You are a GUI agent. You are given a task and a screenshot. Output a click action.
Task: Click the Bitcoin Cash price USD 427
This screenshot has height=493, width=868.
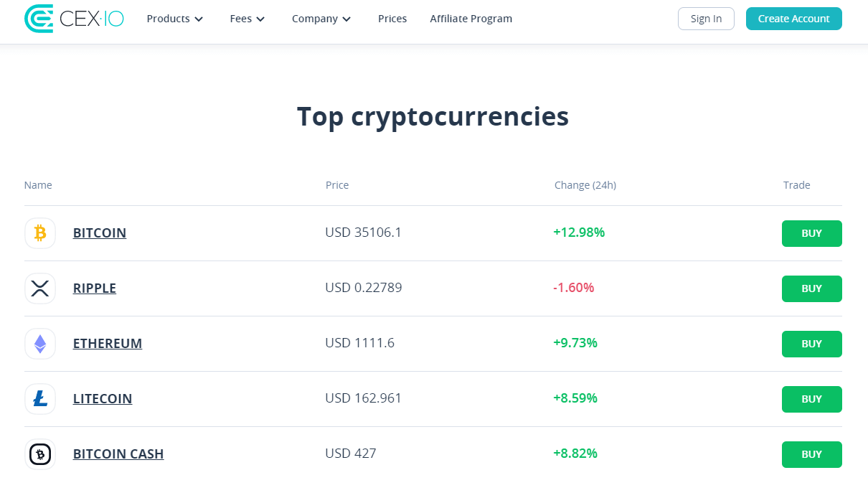point(351,454)
